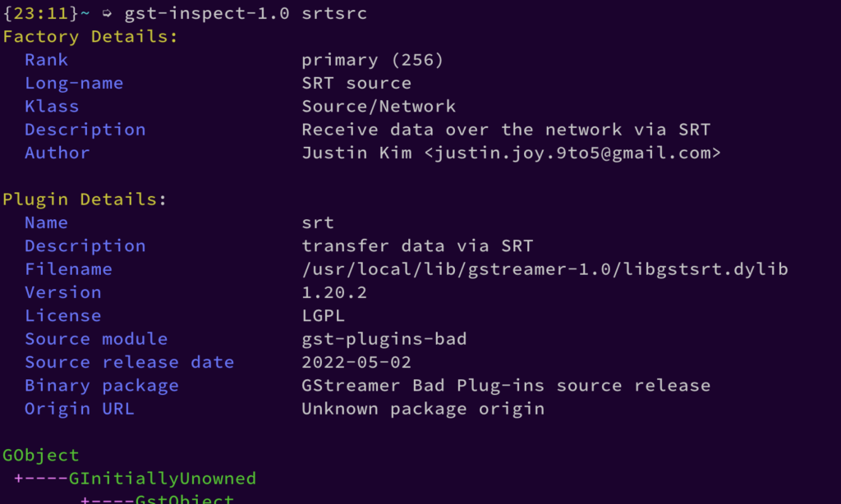841x504 pixels.
Task: Click the Source/Network klass value
Action: 379,106
